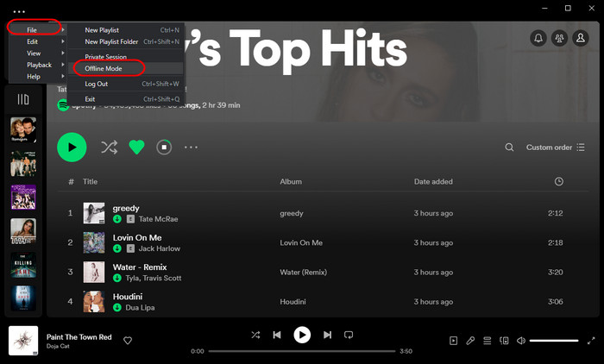The height and width of the screenshot is (364, 604).
Task: Sort by Title column header
Action: [x=90, y=181]
